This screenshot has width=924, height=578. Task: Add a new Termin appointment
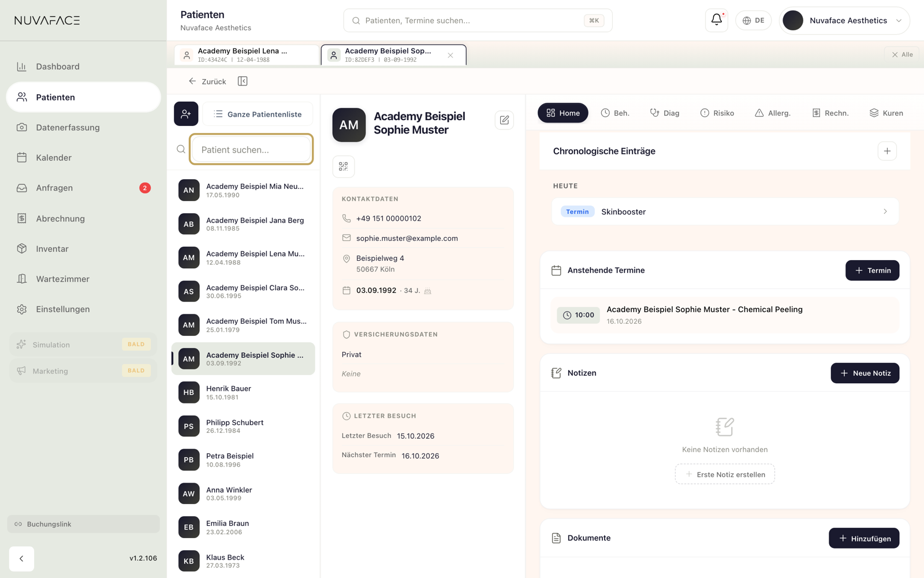872,271
